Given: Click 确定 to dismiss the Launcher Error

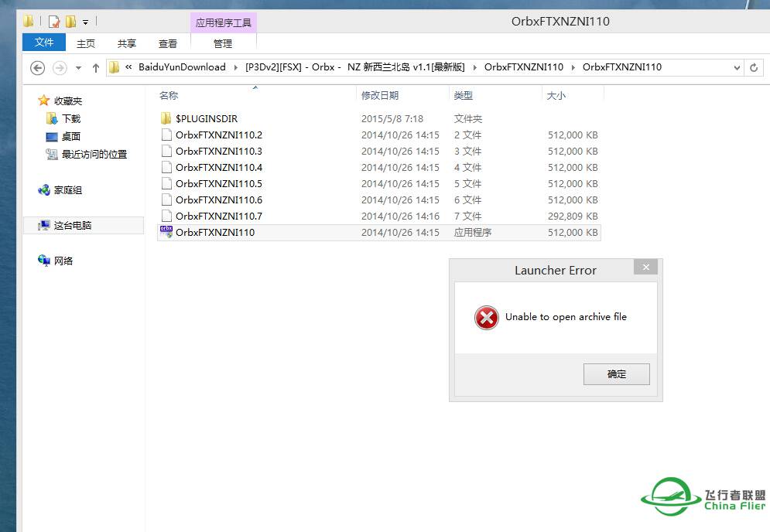Looking at the screenshot, I should pyautogui.click(x=616, y=374).
